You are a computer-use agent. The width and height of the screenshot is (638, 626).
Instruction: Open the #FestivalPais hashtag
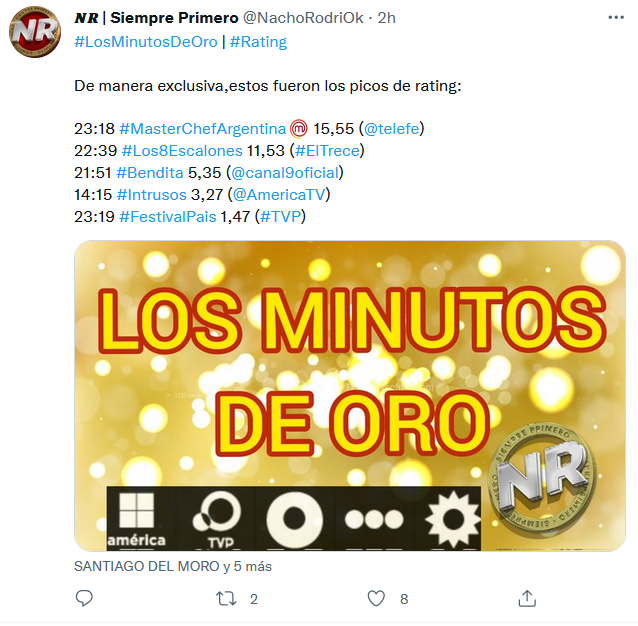168,217
